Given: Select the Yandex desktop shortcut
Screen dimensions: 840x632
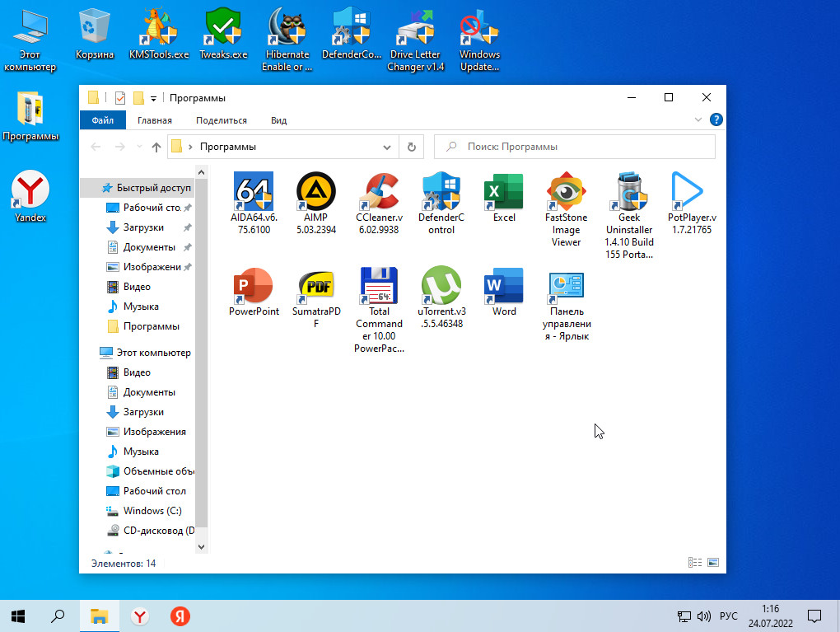Looking at the screenshot, I should tap(30, 190).
